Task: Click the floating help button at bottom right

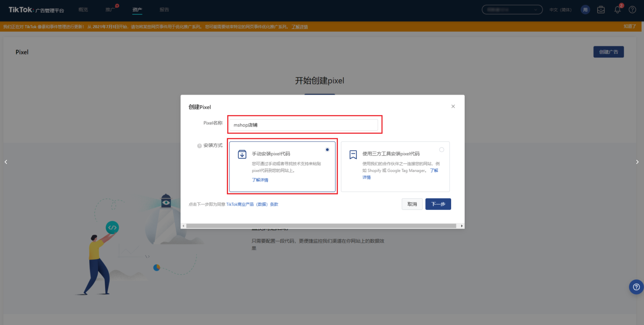Action: click(x=636, y=287)
